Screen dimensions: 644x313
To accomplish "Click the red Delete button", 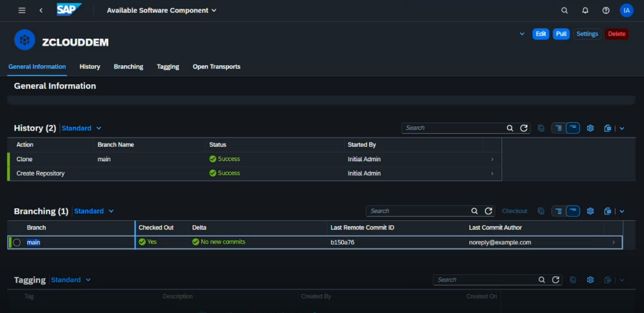I will tap(616, 34).
